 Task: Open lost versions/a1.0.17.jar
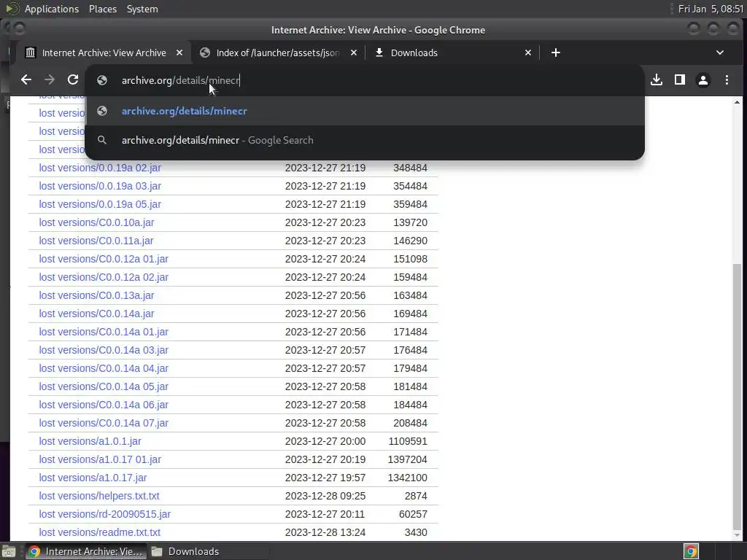click(93, 478)
